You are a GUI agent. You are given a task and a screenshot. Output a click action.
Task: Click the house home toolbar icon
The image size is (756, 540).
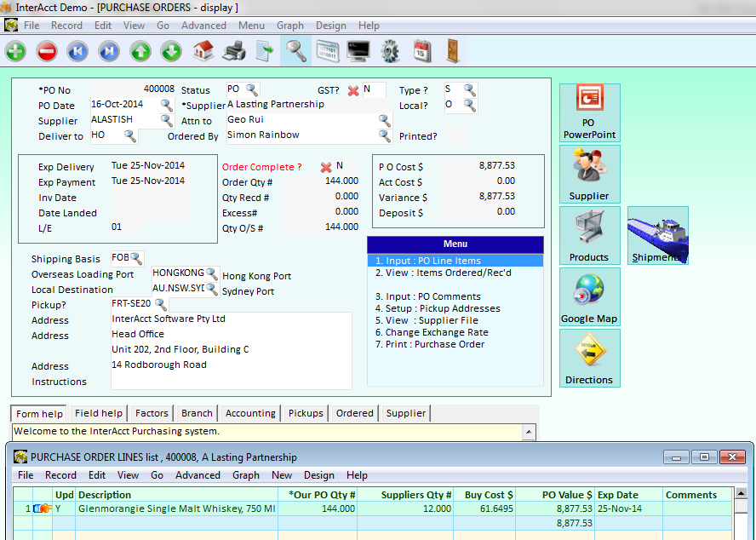[203, 50]
